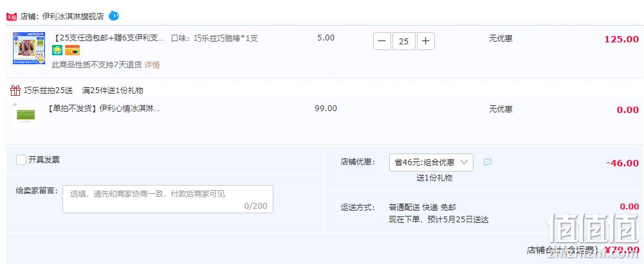The image size is (644, 264).
Task: Increase quantity with the plus button
Action: pyautogui.click(x=425, y=41)
